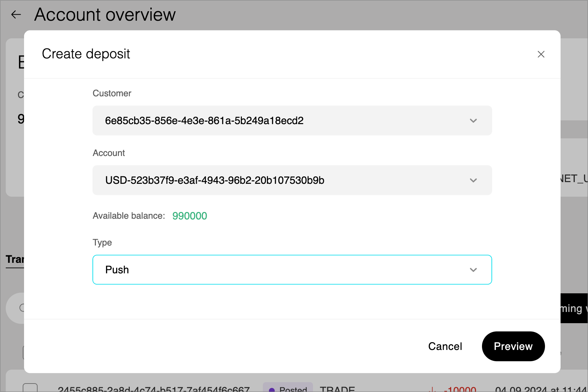Click the 04.09.2024 date in the transaction row

coord(541,389)
